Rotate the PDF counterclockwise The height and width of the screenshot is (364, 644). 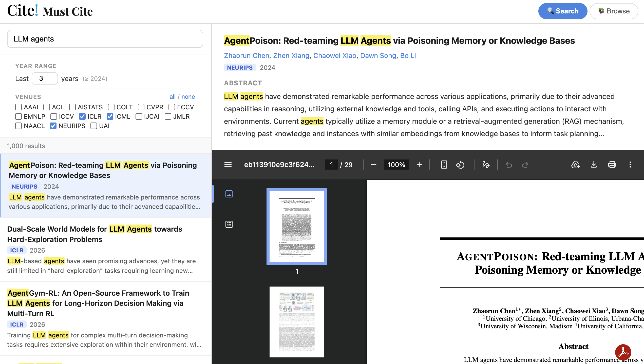click(460, 165)
